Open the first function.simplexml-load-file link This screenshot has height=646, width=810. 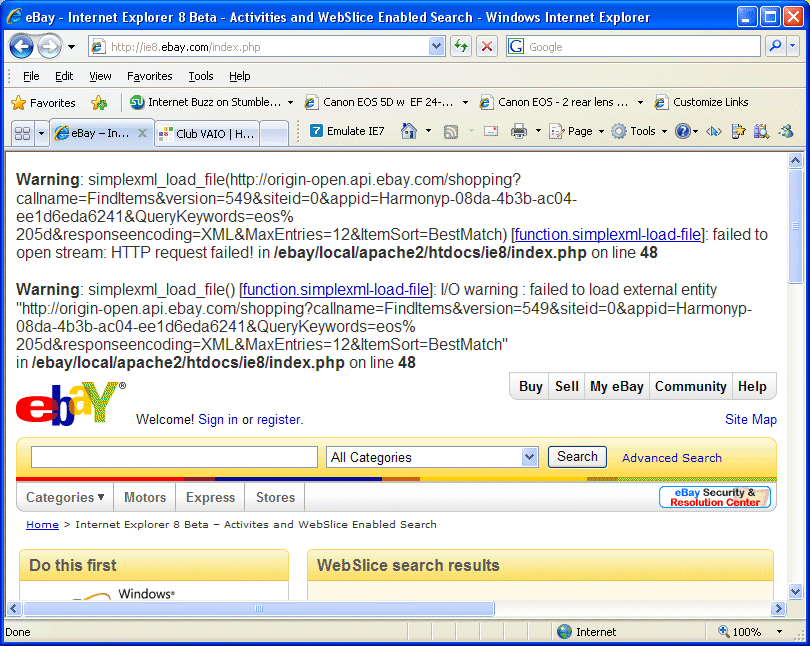[x=608, y=235]
